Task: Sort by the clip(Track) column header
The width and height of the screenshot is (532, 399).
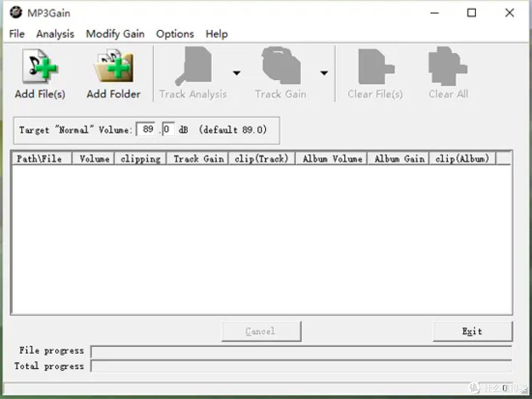Action: [x=262, y=158]
